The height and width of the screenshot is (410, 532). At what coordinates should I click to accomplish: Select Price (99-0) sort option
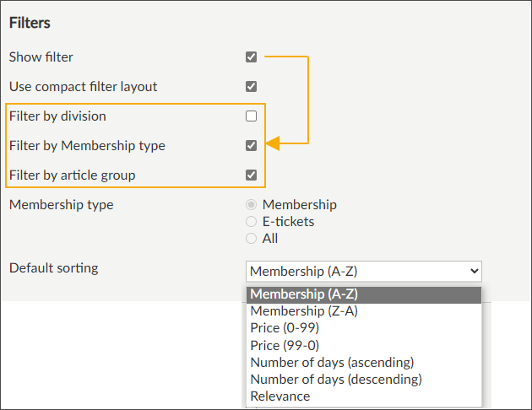tap(285, 345)
